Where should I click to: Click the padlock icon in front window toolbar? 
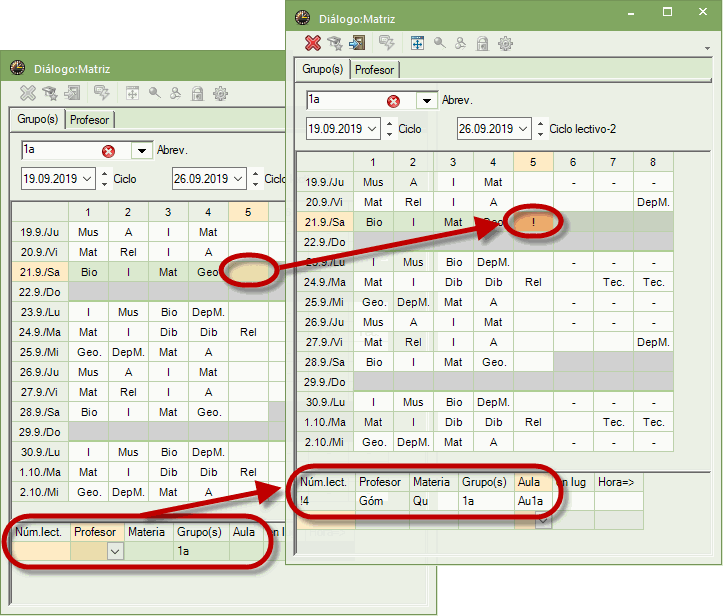(x=482, y=43)
